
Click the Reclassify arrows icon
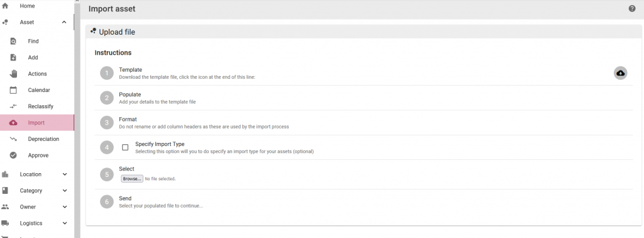[x=13, y=106]
